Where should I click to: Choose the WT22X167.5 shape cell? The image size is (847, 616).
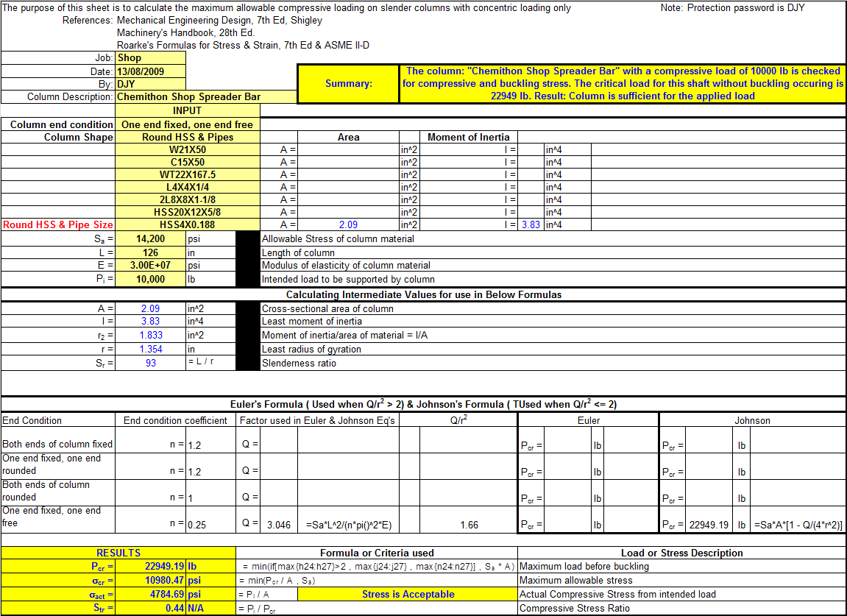click(187, 174)
